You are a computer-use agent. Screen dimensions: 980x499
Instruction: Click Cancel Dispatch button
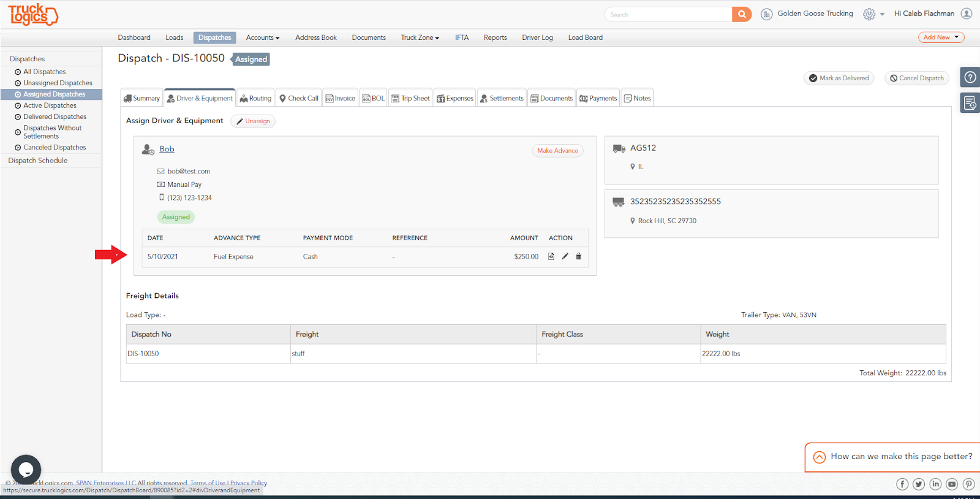pyautogui.click(x=917, y=78)
